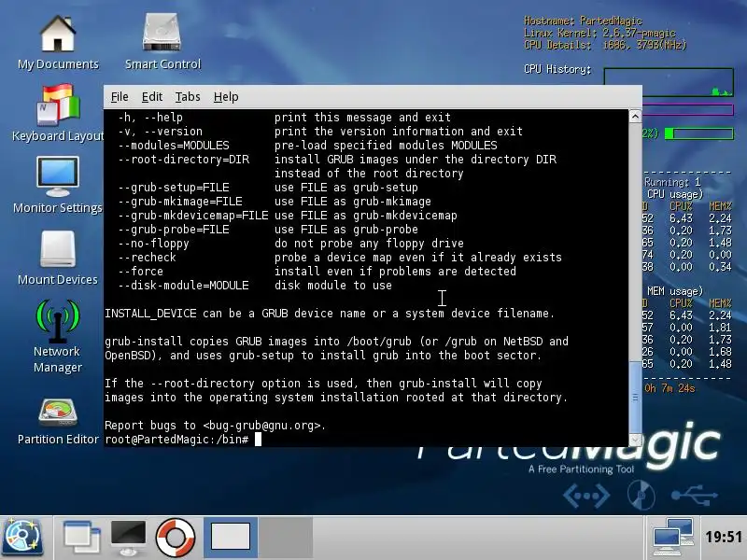This screenshot has height=560, width=747.
Task: Click the bug-grub@gnu.org address in terminal
Action: coord(262,426)
